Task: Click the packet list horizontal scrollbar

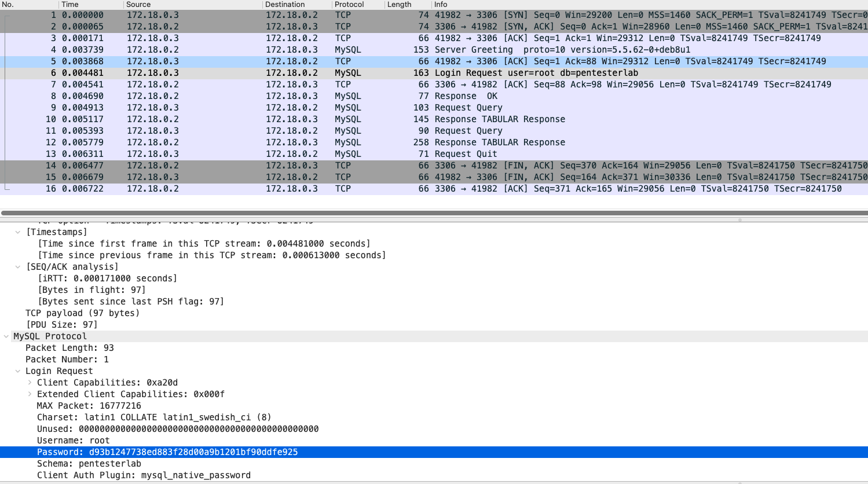Action: 434,213
